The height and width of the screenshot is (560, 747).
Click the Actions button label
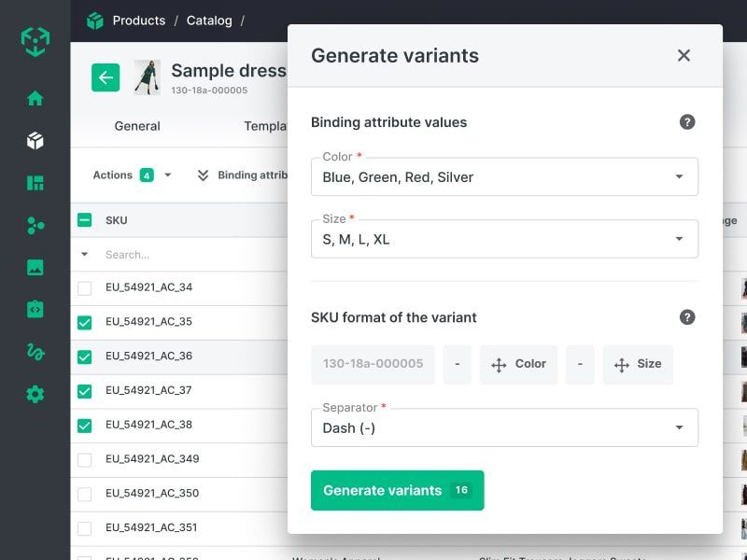pos(112,175)
